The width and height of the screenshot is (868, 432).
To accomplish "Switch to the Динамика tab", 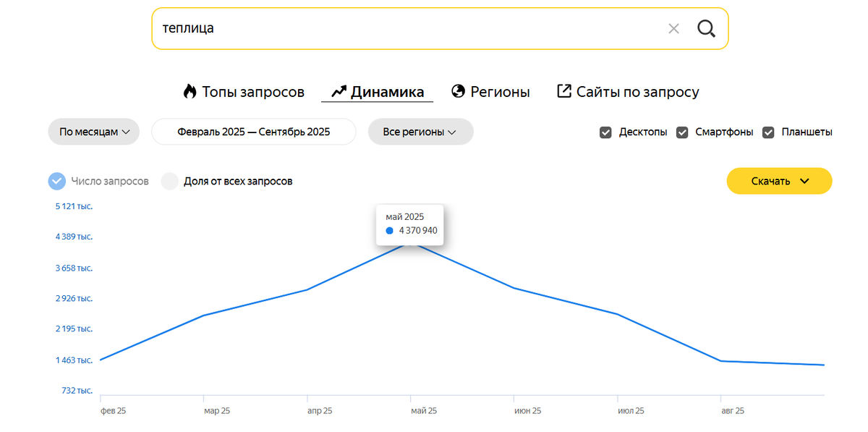I will point(378,92).
